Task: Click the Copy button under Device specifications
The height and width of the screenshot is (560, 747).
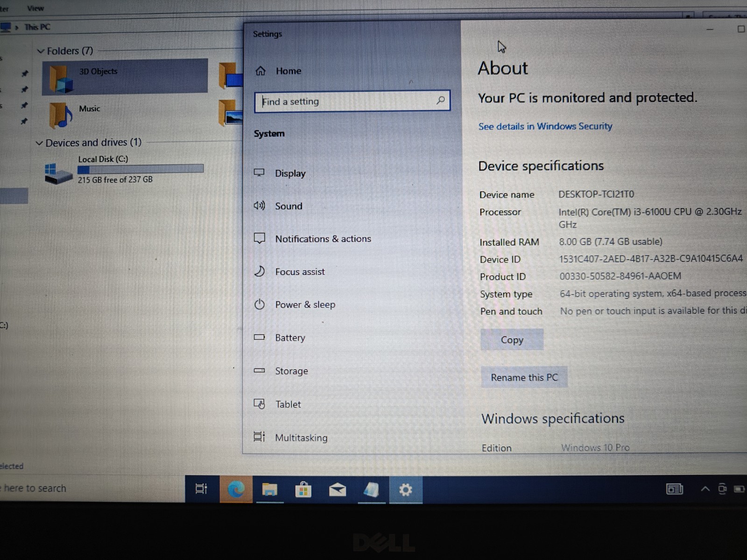Action: click(512, 340)
